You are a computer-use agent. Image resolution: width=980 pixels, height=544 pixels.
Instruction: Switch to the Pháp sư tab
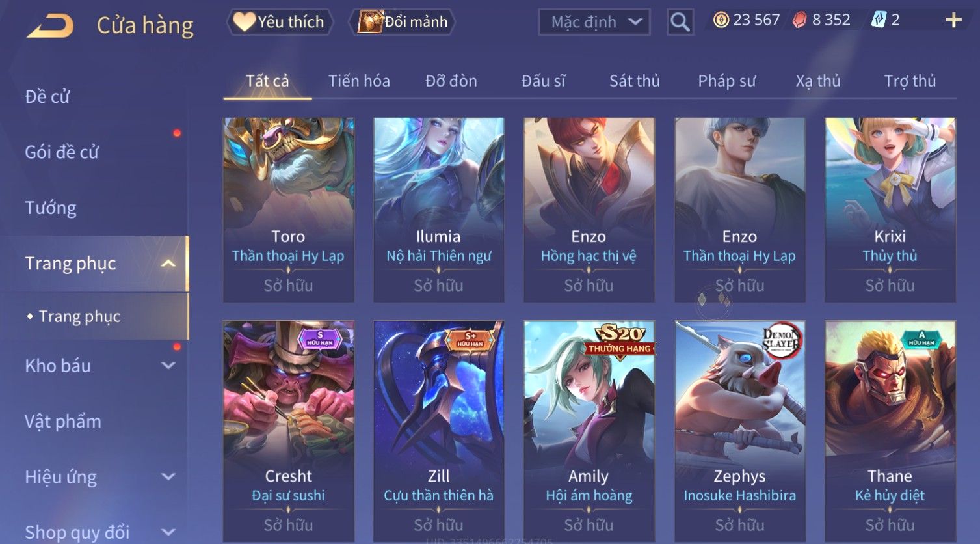coord(726,81)
